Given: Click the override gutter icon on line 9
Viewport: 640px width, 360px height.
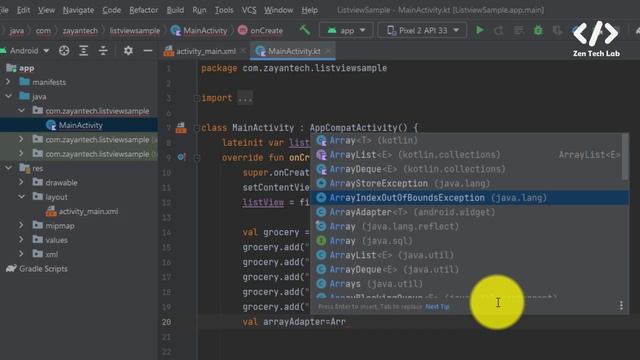Looking at the screenshot, I should pyautogui.click(x=181, y=157).
